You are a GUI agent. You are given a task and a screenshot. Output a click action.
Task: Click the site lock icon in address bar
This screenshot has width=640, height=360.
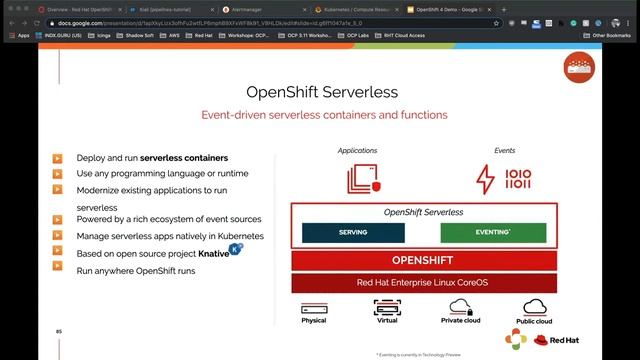pyautogui.click(x=52, y=23)
